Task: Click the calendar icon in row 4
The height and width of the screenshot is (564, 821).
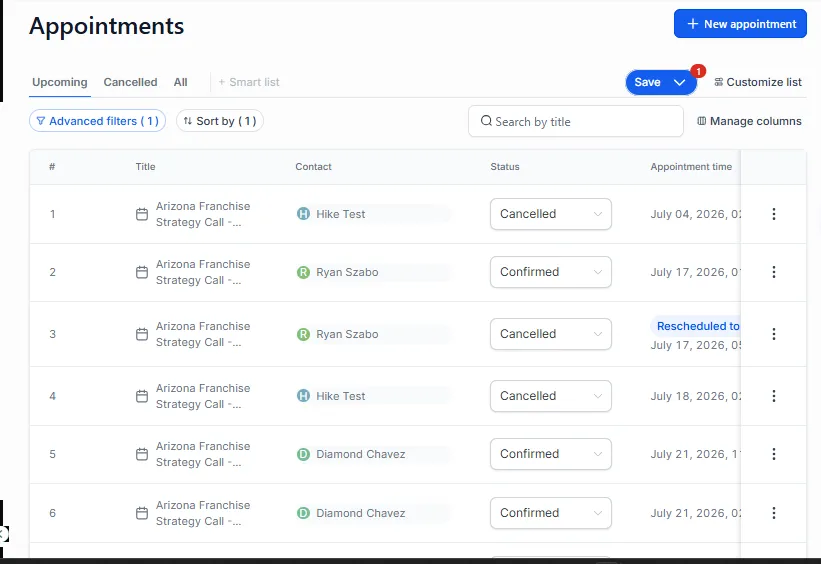Action: [x=142, y=396]
